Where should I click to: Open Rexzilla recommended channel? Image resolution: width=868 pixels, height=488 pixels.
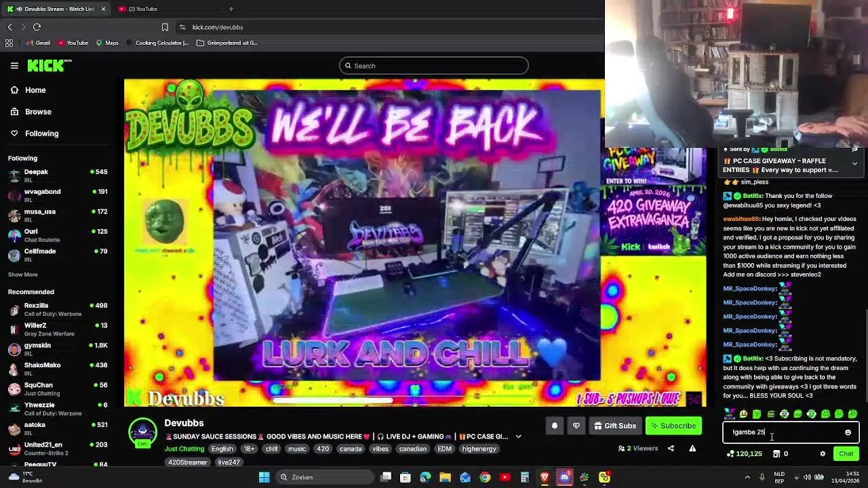(x=58, y=309)
